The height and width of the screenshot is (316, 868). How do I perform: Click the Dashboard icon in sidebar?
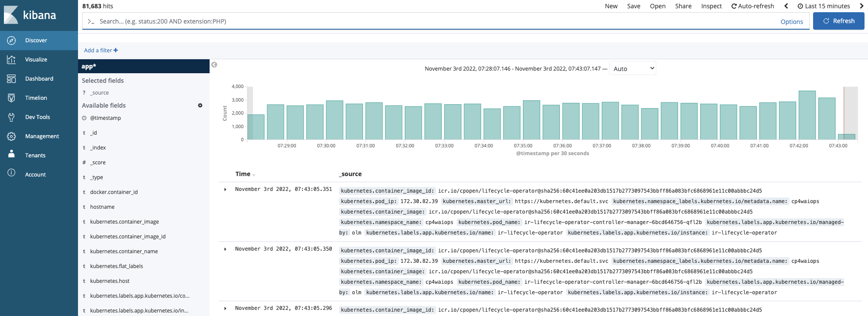click(11, 79)
